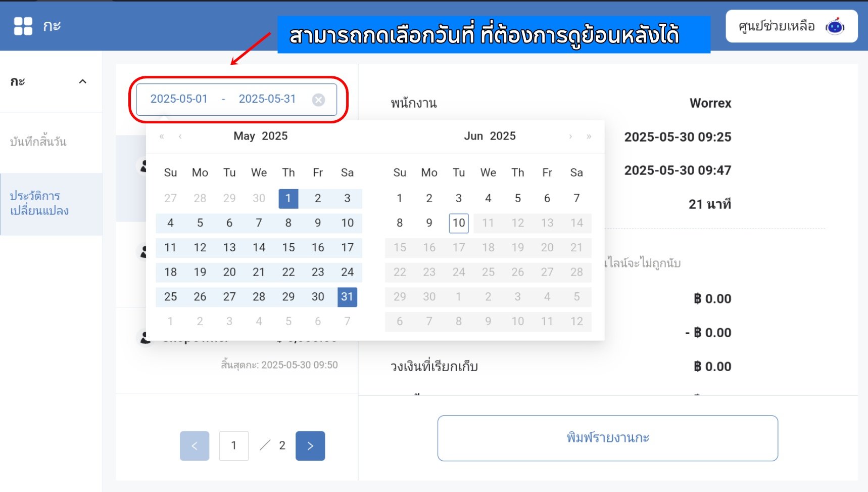Click the กะ title in the header
This screenshot has height=492, width=868.
pyautogui.click(x=52, y=26)
